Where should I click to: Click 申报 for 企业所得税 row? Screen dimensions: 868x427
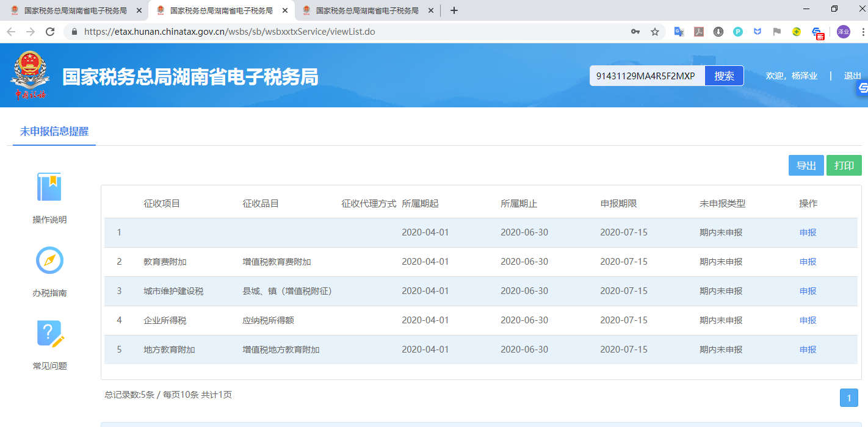808,320
